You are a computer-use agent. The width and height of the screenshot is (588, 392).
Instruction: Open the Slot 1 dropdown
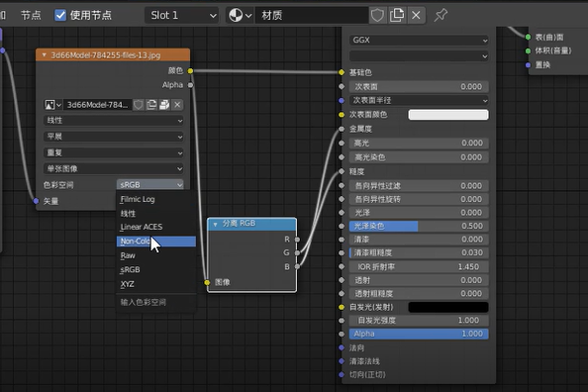click(x=182, y=16)
